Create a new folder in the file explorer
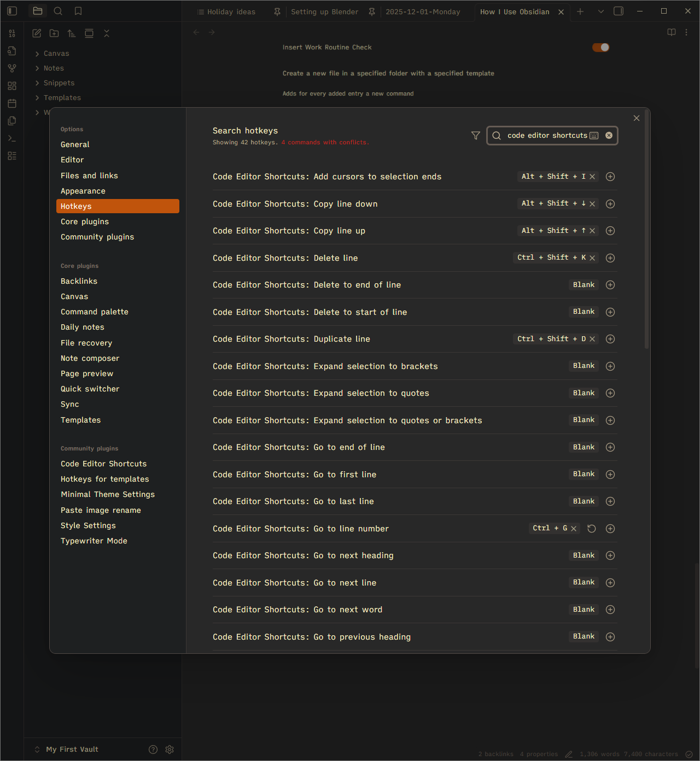The image size is (700, 761). pyautogui.click(x=54, y=33)
